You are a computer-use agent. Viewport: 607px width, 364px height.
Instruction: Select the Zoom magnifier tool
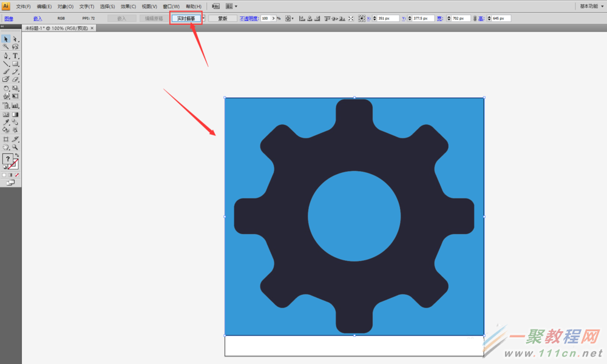click(15, 147)
